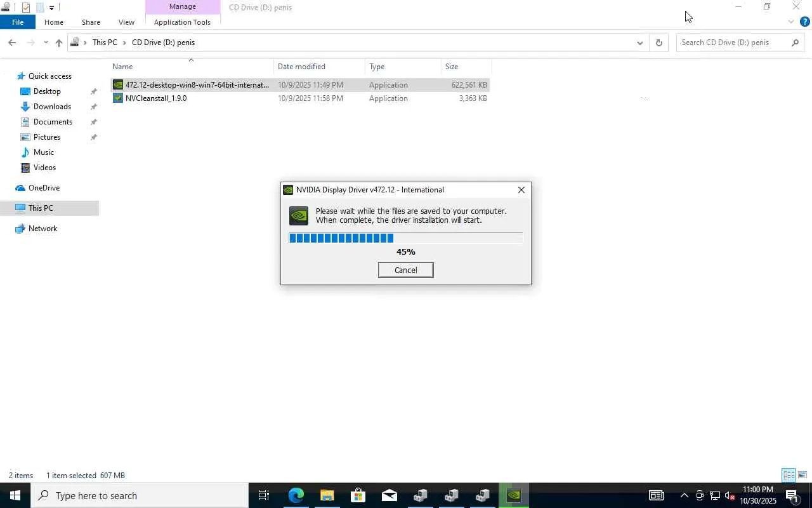
Task: Click the pin icon beside Downloads
Action: (x=94, y=107)
